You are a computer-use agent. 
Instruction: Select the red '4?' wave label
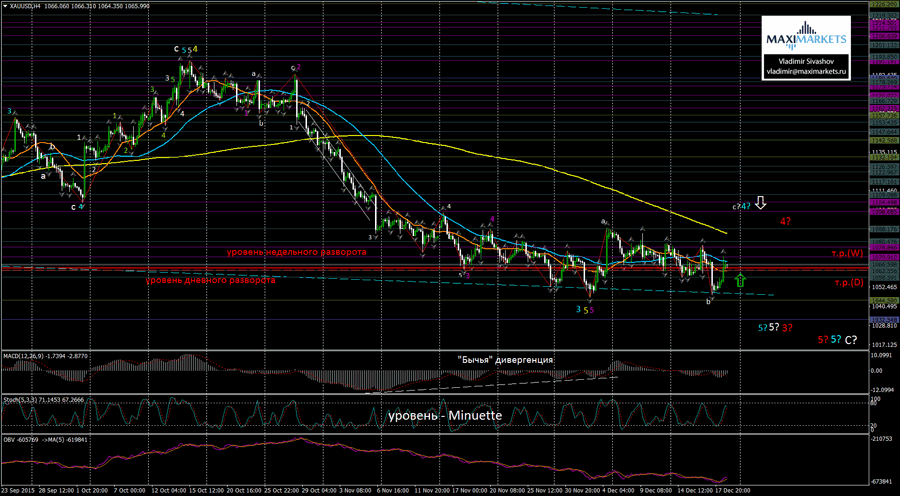[787, 220]
